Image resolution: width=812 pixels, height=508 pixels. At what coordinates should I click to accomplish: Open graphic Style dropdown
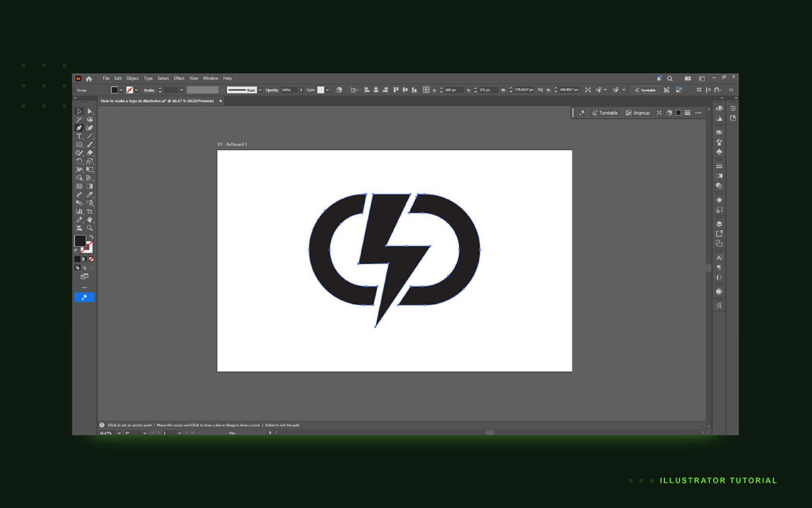327,90
